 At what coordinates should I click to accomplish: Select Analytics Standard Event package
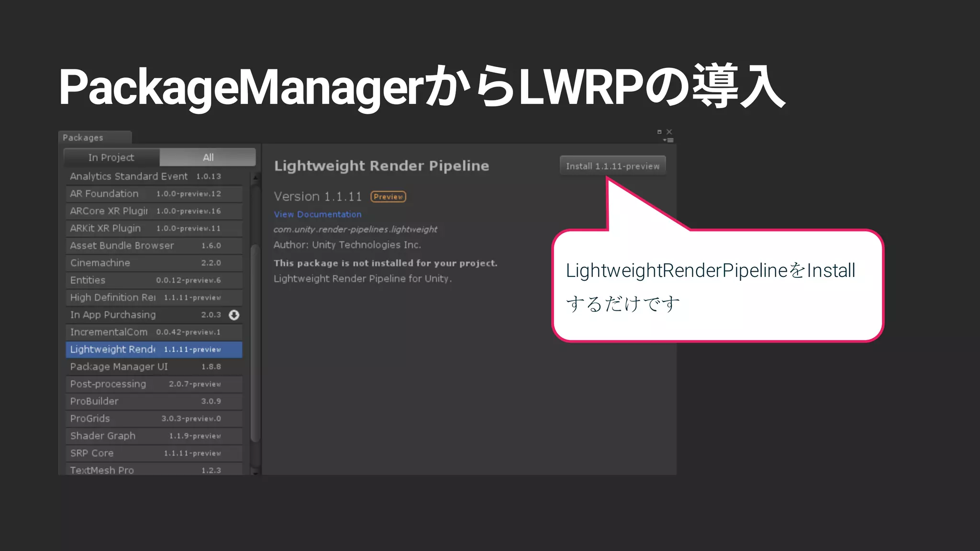click(154, 176)
